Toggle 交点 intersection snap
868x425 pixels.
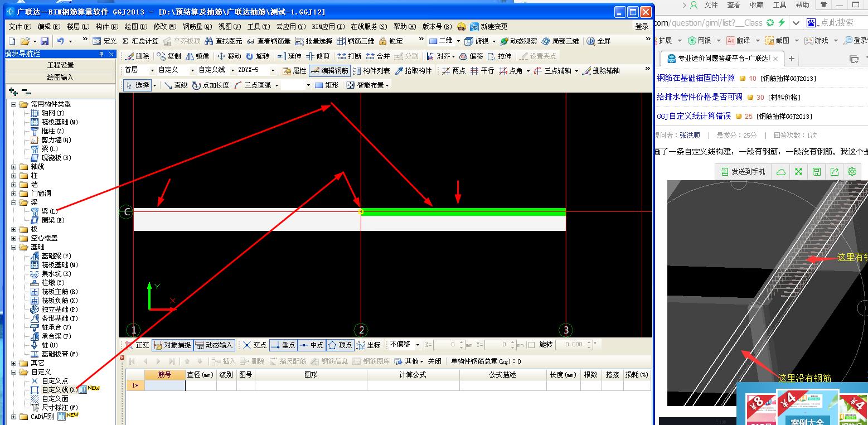tap(255, 345)
